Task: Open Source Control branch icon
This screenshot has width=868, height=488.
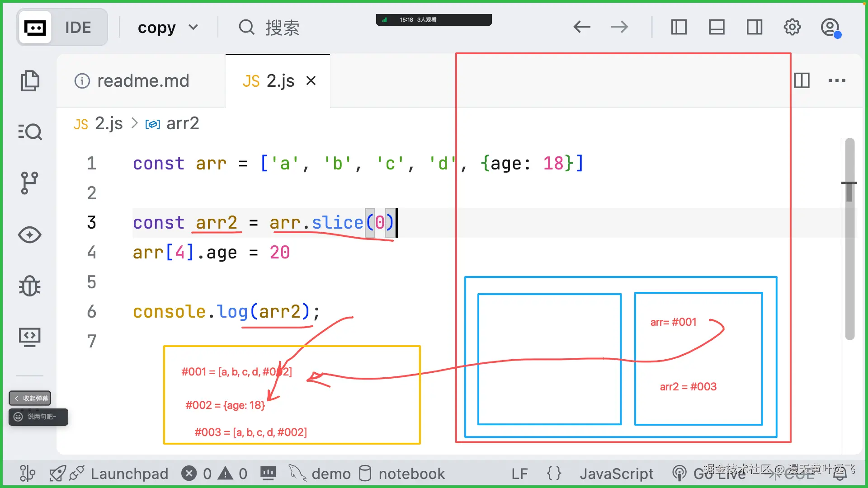Action: point(30,183)
